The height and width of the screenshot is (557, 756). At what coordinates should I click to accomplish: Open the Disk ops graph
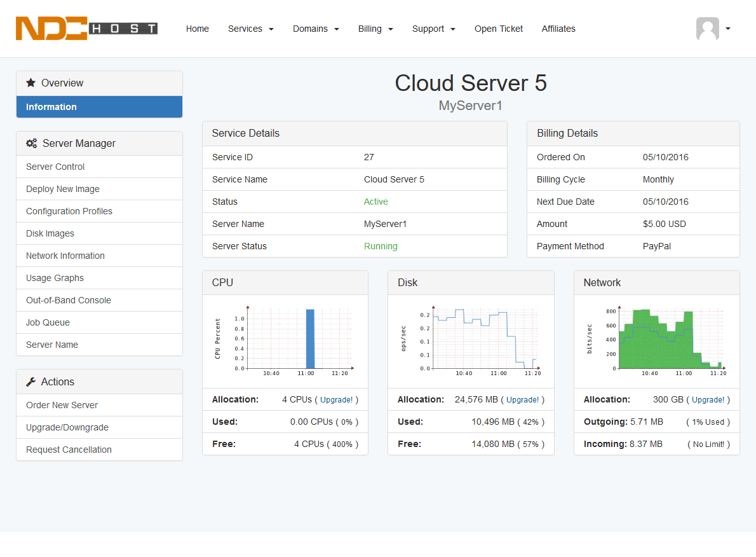point(470,340)
